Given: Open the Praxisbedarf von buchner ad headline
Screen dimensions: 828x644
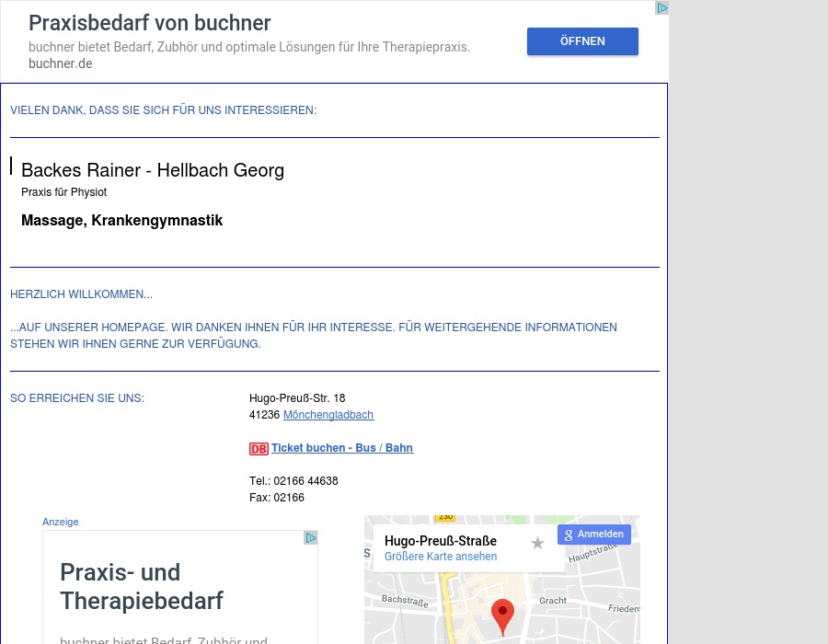Looking at the screenshot, I should click(x=149, y=23).
